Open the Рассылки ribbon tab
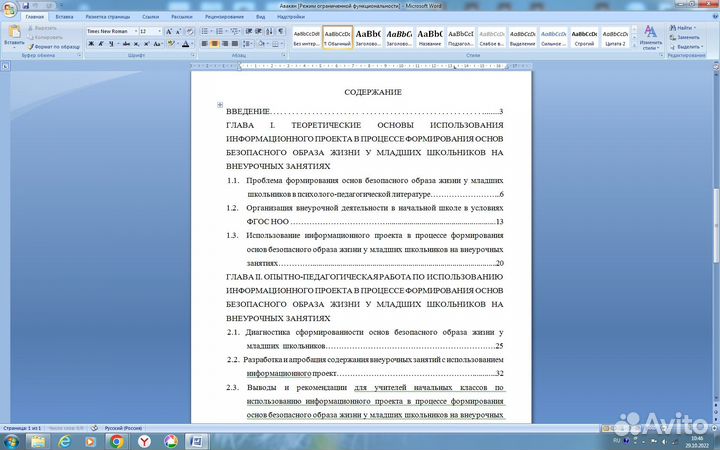This screenshot has height=450, width=720. tap(182, 17)
